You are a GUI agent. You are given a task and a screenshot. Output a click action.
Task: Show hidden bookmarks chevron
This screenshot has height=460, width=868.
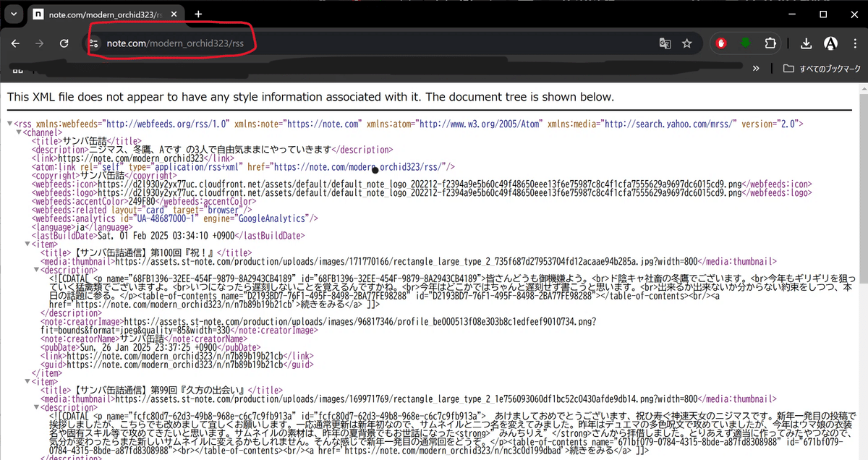756,68
